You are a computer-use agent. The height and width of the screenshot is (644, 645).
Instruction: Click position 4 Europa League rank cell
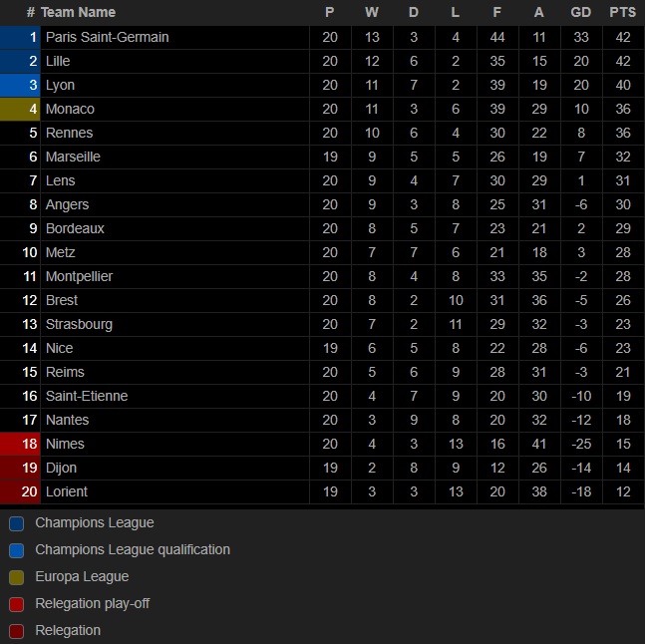point(20,109)
